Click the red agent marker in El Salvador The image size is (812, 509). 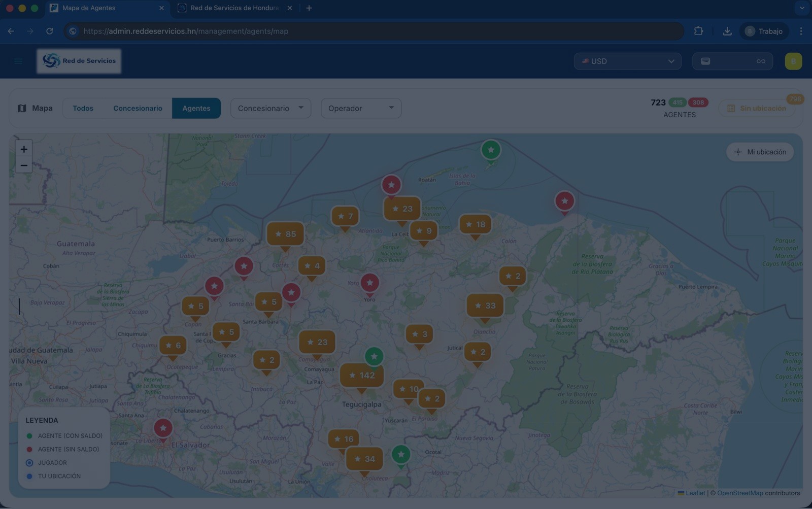[163, 428]
